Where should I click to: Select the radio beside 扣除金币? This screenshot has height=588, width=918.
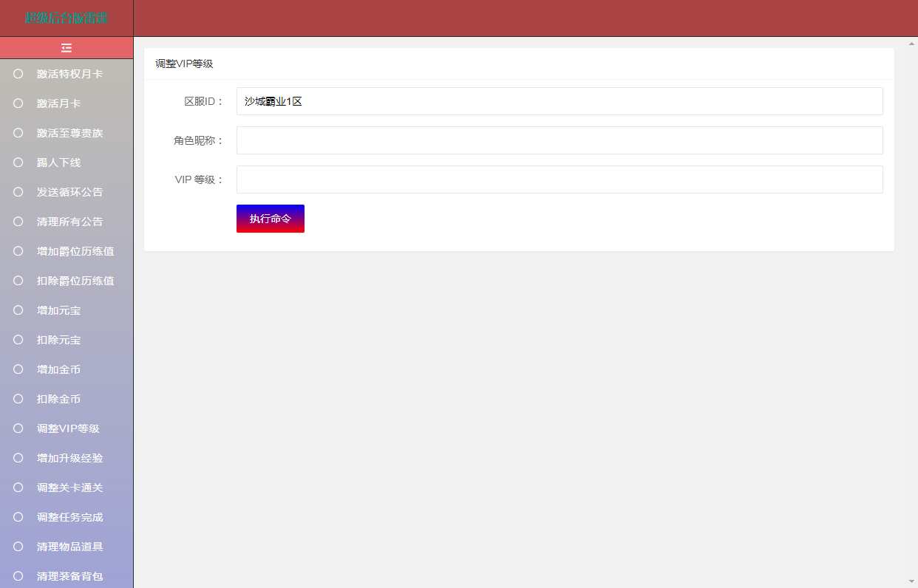[17, 399]
